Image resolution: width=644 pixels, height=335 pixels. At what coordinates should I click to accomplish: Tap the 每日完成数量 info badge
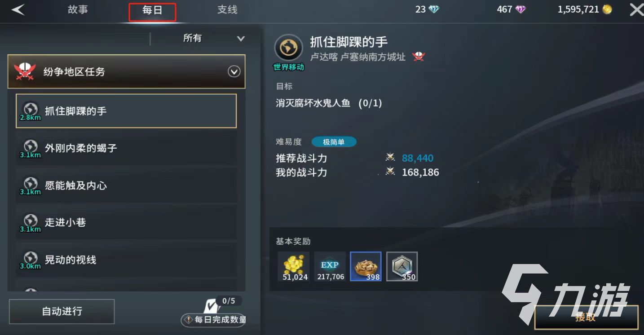213,320
